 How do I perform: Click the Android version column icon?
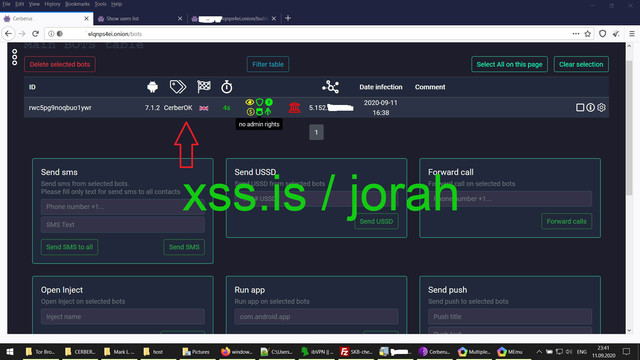coord(152,87)
